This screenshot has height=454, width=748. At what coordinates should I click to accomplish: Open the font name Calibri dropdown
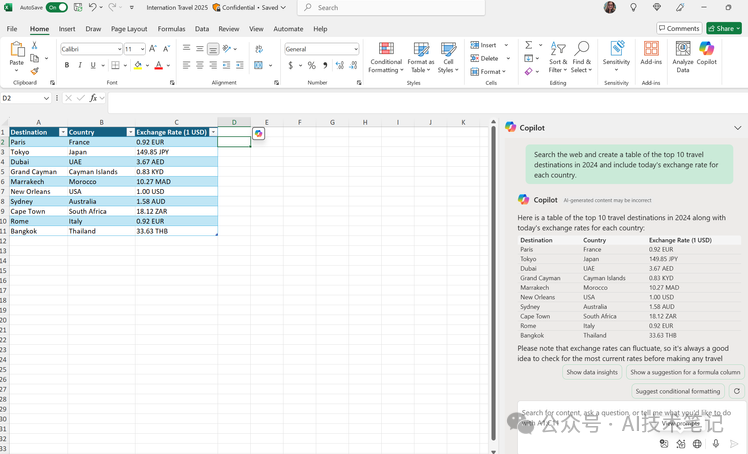(x=119, y=49)
